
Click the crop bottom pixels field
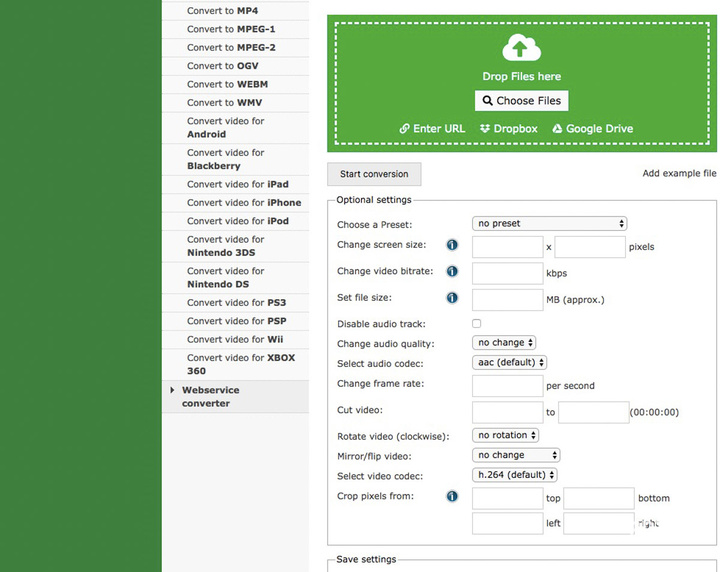[599, 499]
